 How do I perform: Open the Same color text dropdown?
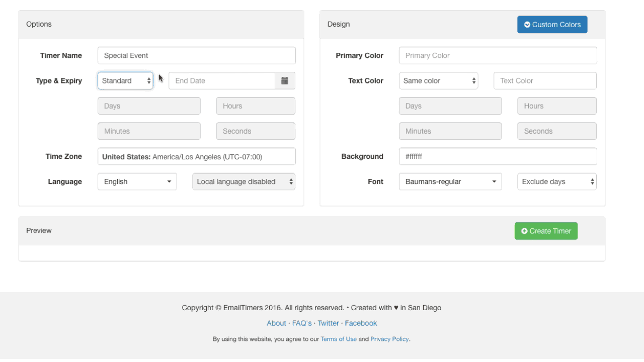click(438, 80)
